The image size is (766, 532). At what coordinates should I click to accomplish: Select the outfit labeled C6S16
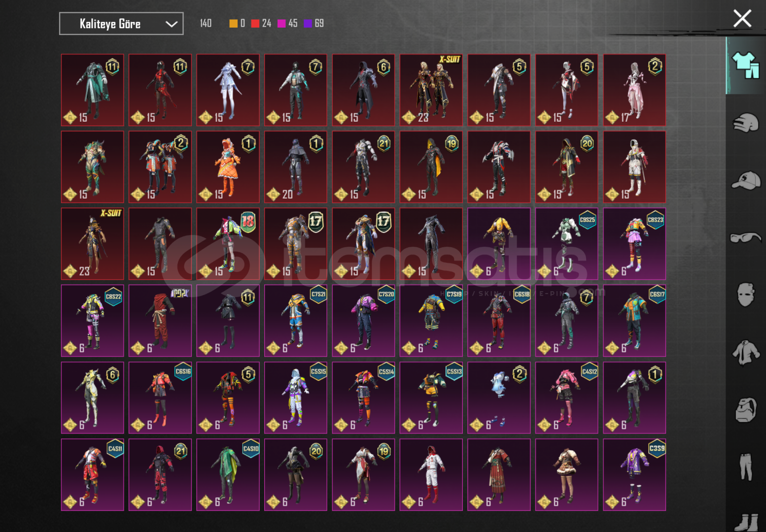(160, 398)
